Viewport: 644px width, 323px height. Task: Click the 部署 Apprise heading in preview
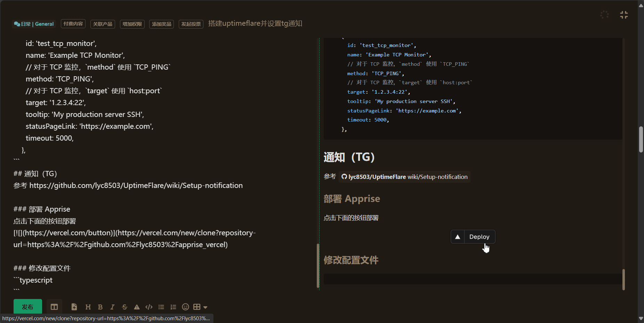[352, 199]
